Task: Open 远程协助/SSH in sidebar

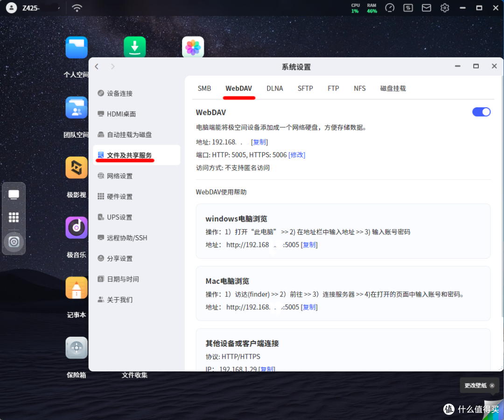Action: [x=136, y=238]
